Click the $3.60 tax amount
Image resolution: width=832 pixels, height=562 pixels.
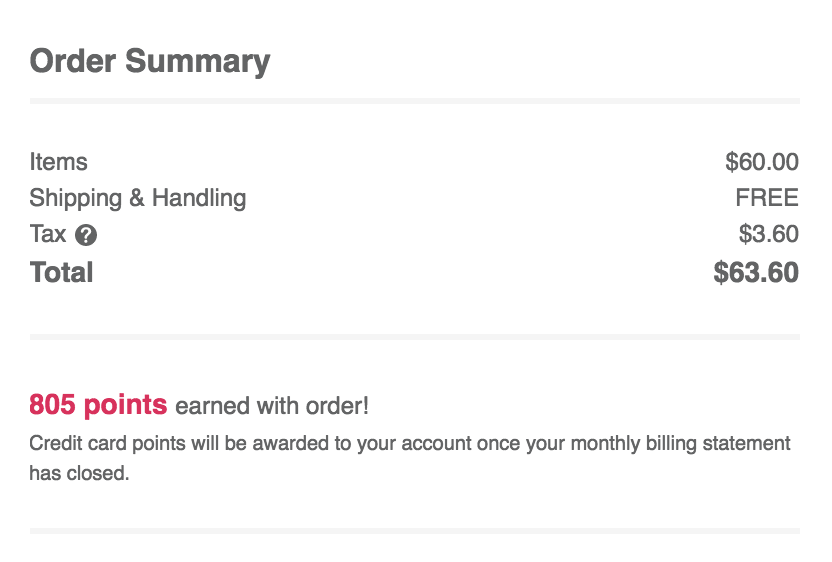click(x=768, y=234)
